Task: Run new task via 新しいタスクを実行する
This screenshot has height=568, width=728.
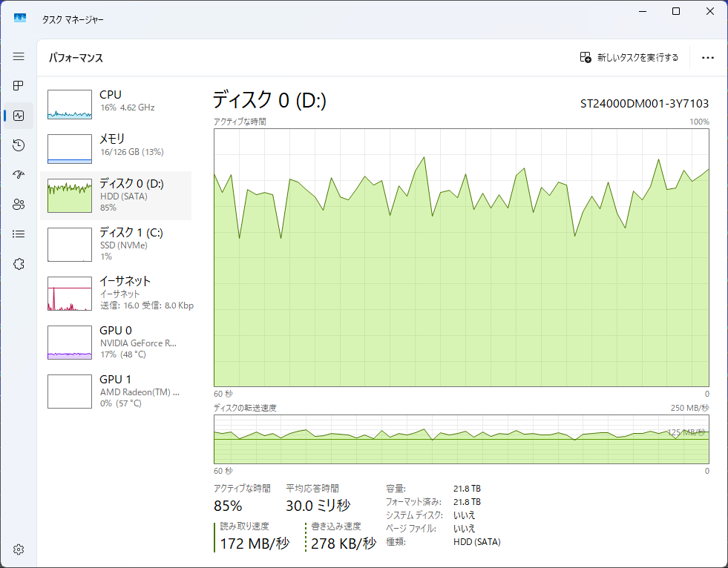Action: [629, 57]
